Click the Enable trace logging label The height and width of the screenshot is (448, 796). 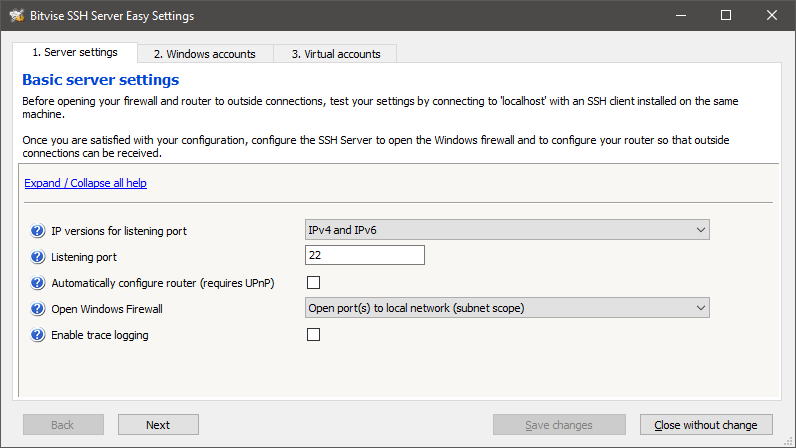point(100,335)
